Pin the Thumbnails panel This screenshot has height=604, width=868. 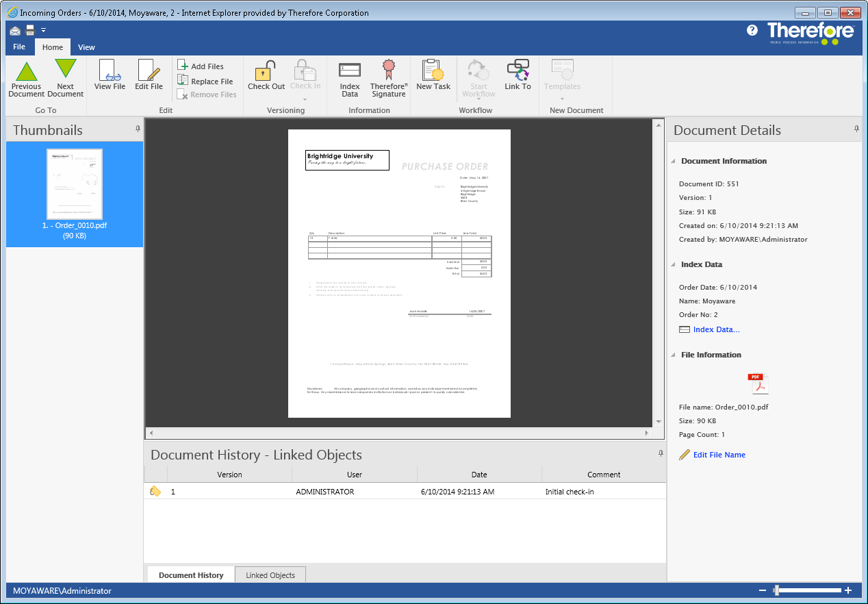pos(138,129)
